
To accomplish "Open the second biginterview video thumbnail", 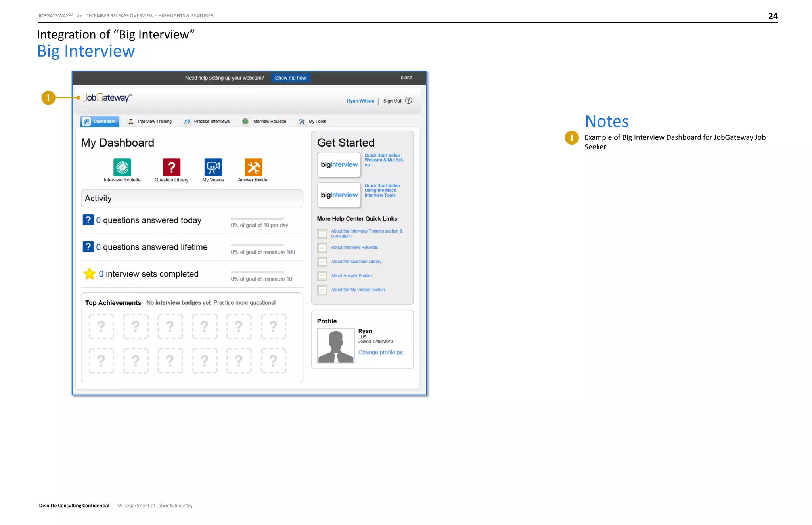I will pyautogui.click(x=339, y=195).
